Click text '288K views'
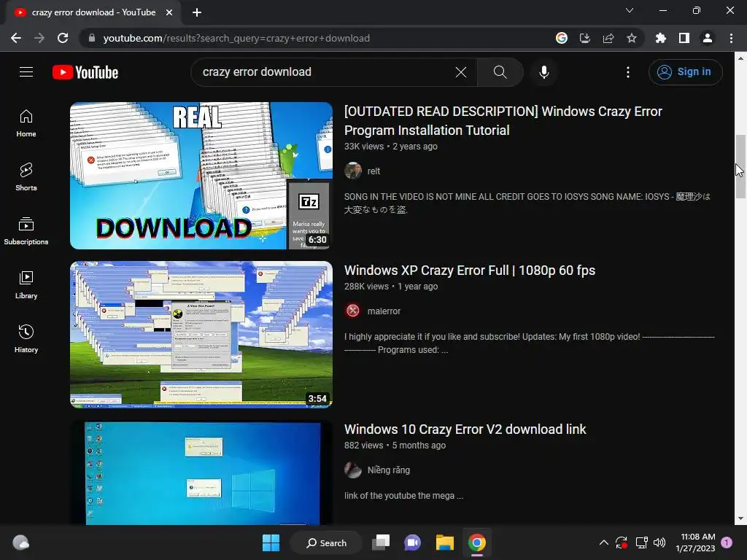The height and width of the screenshot is (560, 747). pos(366,287)
